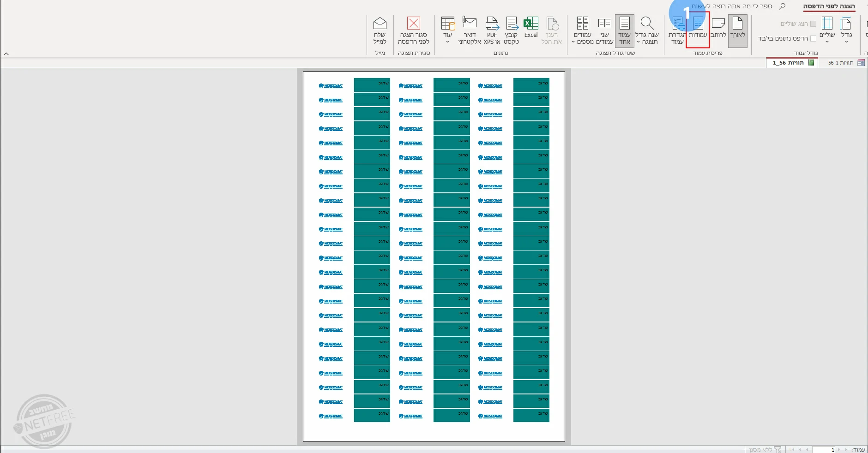Select Portrait (לאורך) page orientation
The image size is (868, 453).
737,30
